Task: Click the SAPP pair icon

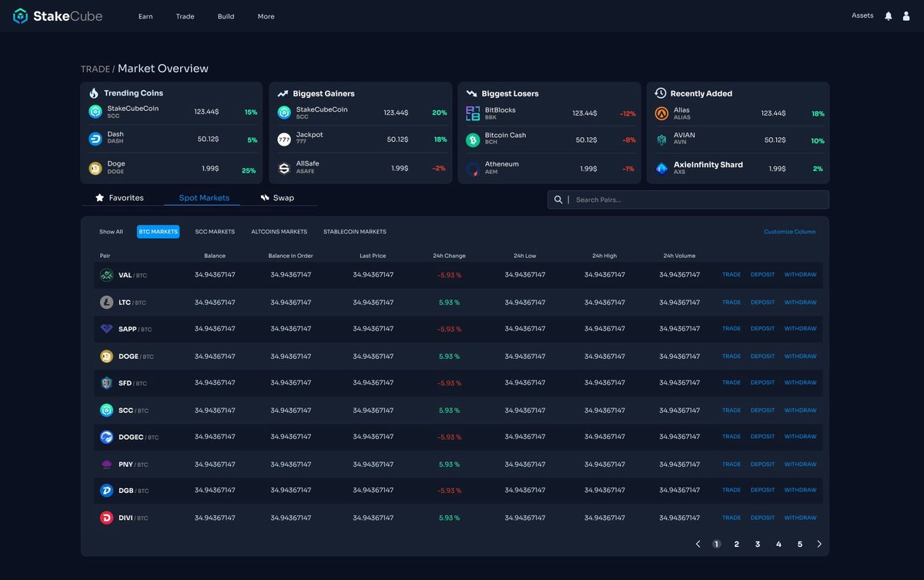Action: click(x=106, y=329)
